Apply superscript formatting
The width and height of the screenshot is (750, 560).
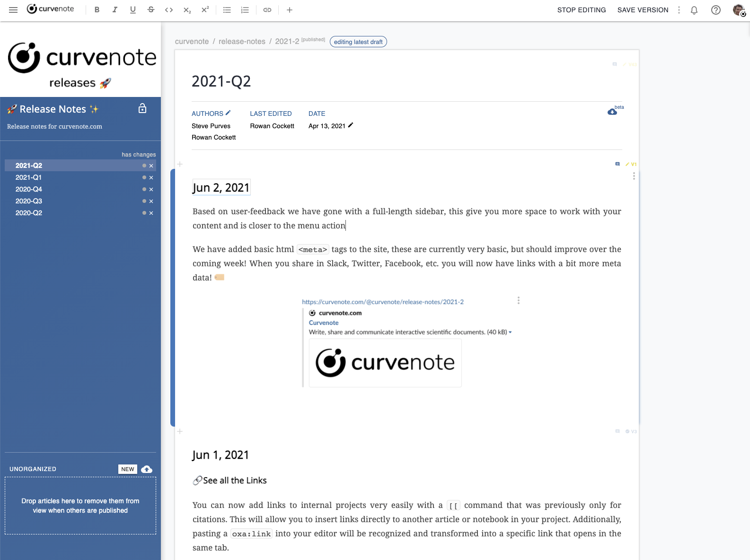click(205, 10)
